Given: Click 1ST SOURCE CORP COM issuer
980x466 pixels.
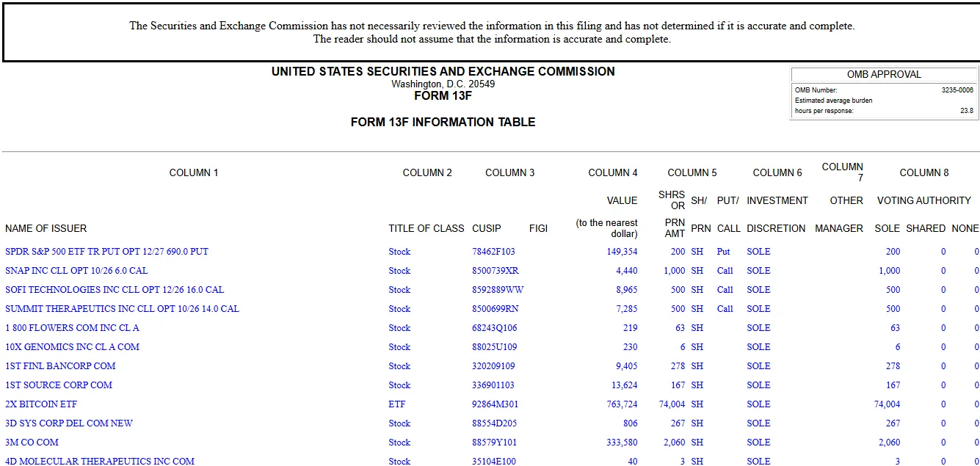Looking at the screenshot, I should click(59, 385).
